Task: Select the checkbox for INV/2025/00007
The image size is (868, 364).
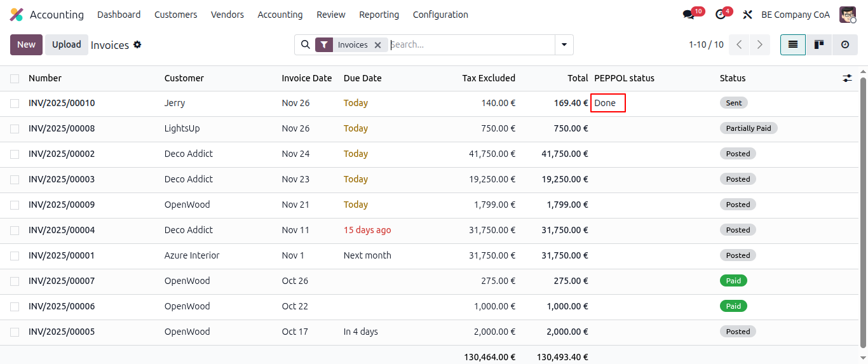Action: 15,281
